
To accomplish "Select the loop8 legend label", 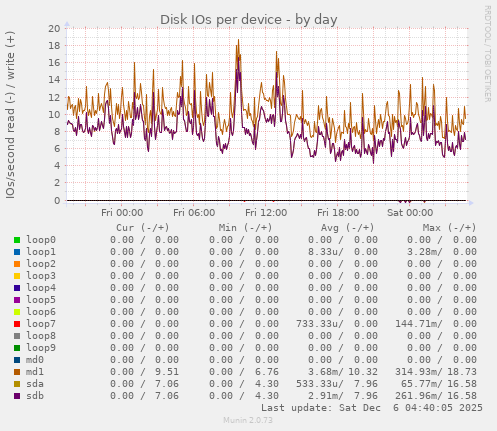I will coord(41,336).
